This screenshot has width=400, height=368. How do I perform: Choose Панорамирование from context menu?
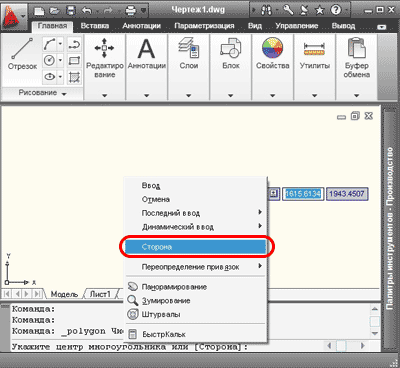point(196,287)
